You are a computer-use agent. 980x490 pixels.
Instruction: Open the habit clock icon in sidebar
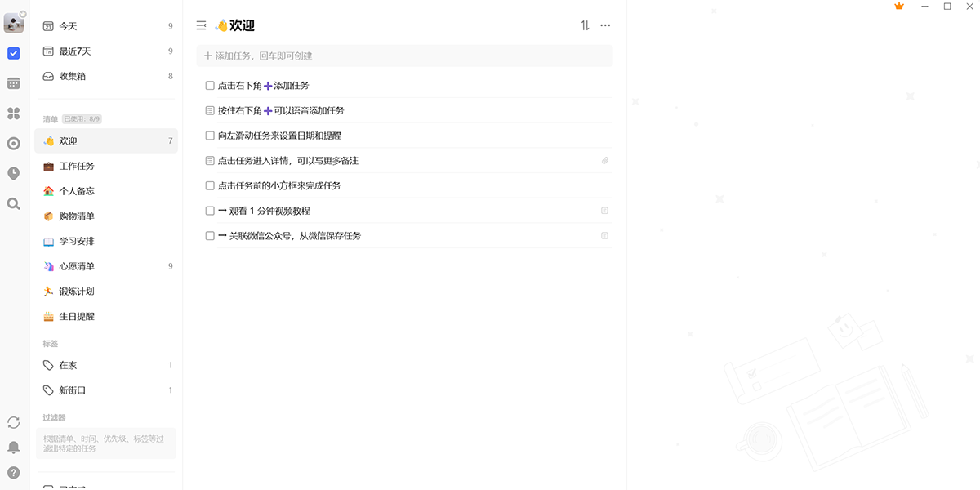click(x=13, y=173)
